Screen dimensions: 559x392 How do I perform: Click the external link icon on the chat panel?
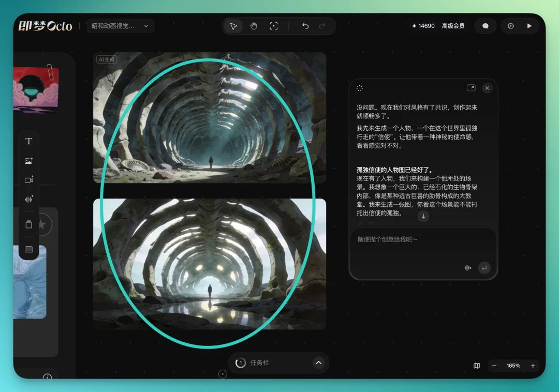click(472, 88)
